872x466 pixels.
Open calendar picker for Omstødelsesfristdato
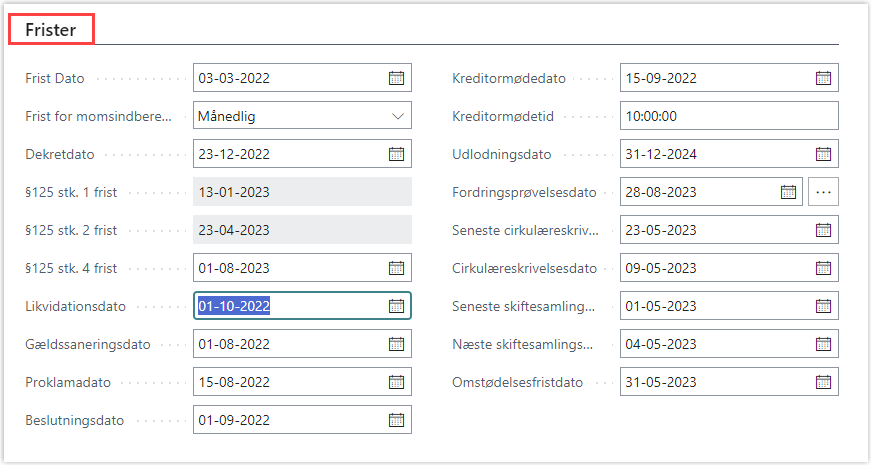click(823, 382)
